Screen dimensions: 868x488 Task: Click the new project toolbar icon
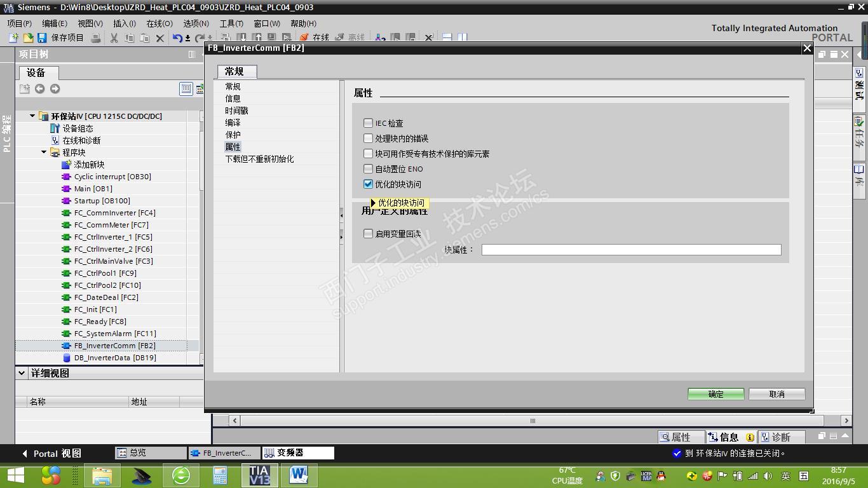(13, 38)
